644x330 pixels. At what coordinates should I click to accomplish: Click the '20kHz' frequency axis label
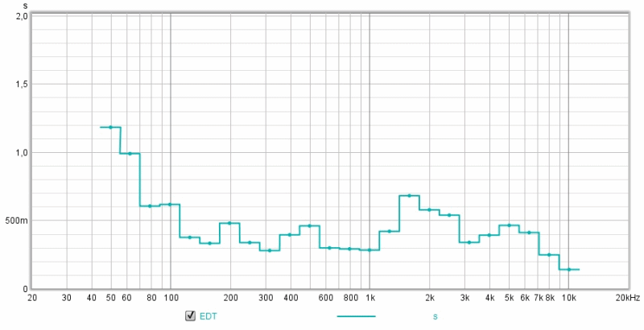click(x=628, y=298)
